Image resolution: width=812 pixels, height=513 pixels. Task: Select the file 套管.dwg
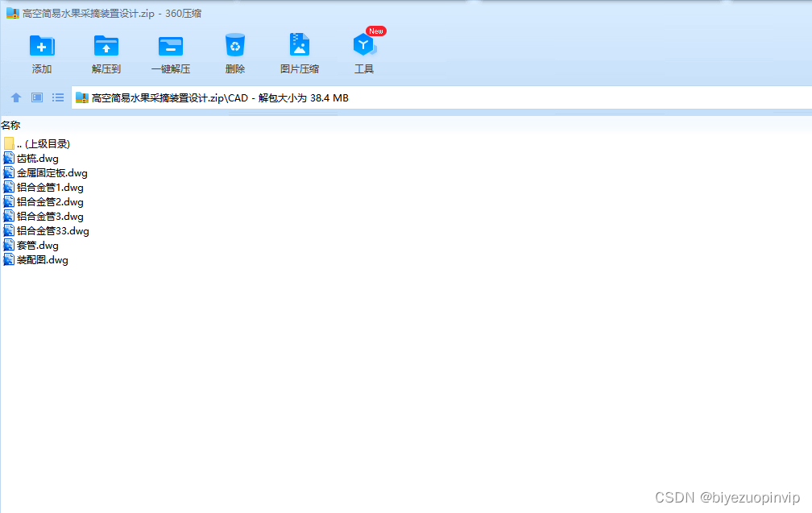[x=31, y=246]
